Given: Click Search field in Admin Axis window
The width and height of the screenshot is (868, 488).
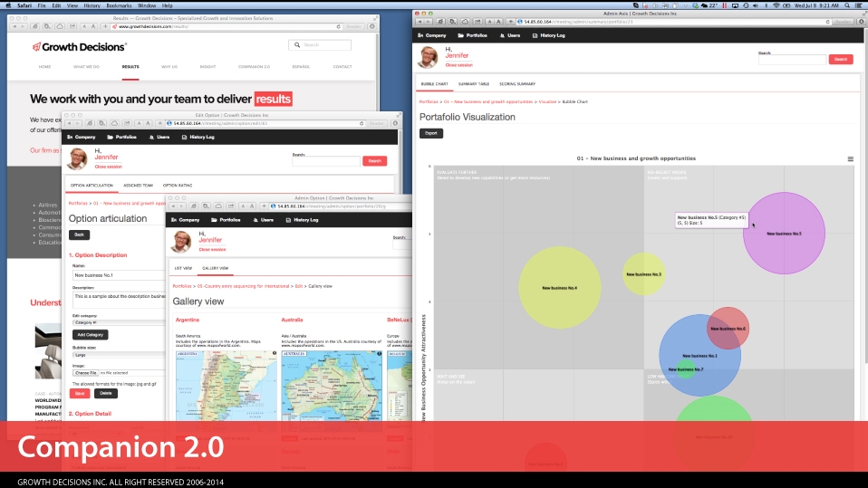Looking at the screenshot, I should coord(792,59).
